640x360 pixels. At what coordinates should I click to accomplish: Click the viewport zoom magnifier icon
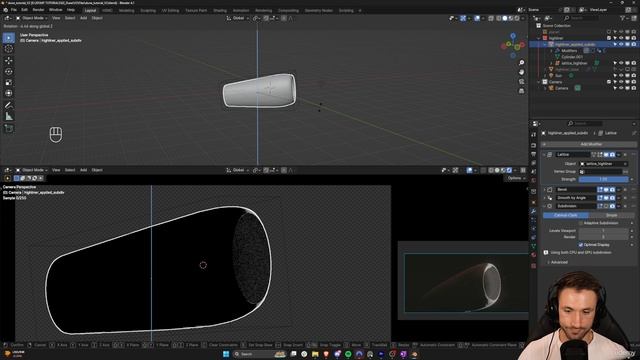[x=521, y=62]
